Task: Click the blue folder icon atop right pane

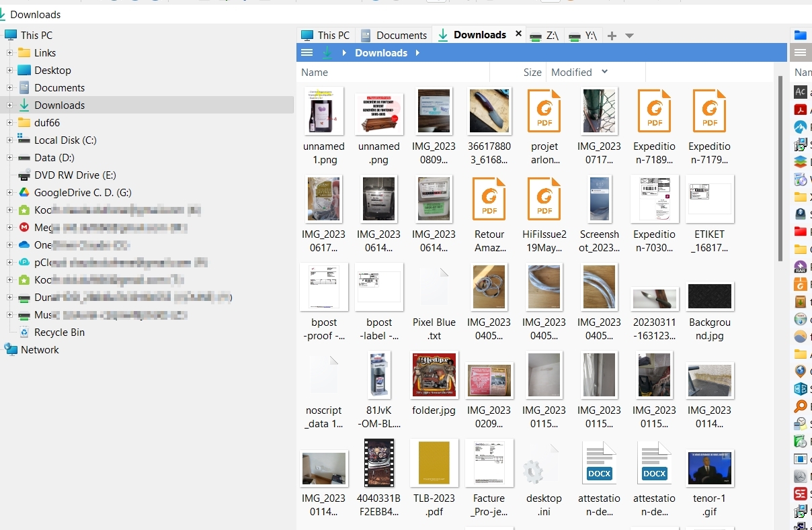Action: (x=801, y=35)
